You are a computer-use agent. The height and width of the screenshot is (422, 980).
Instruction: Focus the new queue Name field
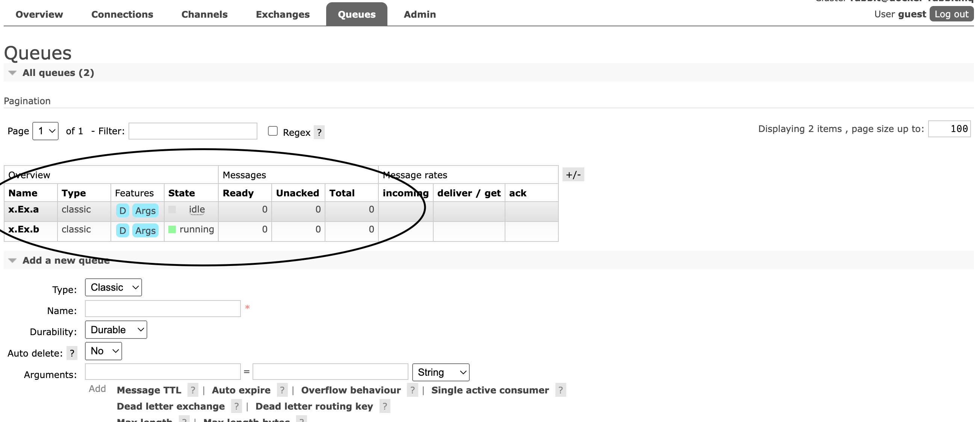click(x=163, y=308)
